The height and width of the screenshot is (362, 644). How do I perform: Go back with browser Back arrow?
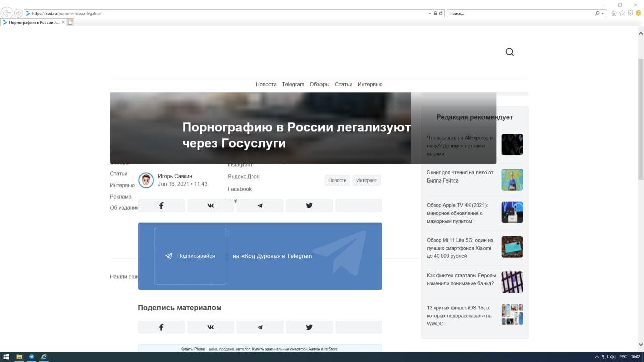(x=7, y=13)
